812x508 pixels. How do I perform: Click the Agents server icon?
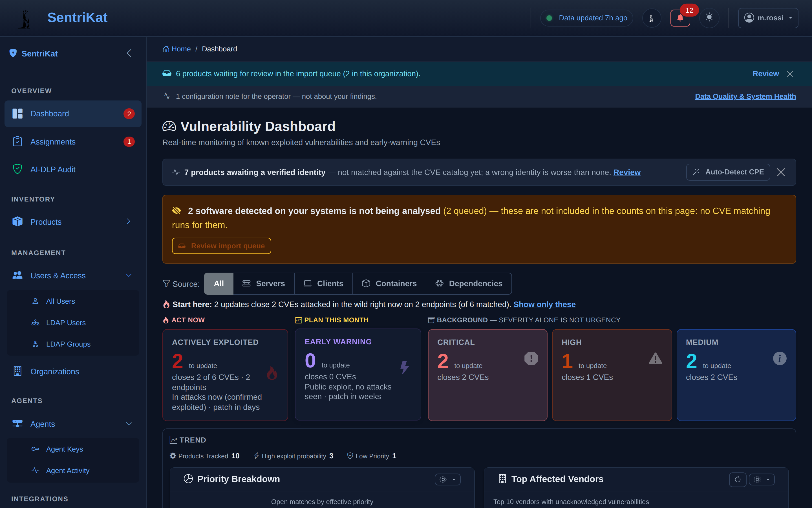(17, 423)
